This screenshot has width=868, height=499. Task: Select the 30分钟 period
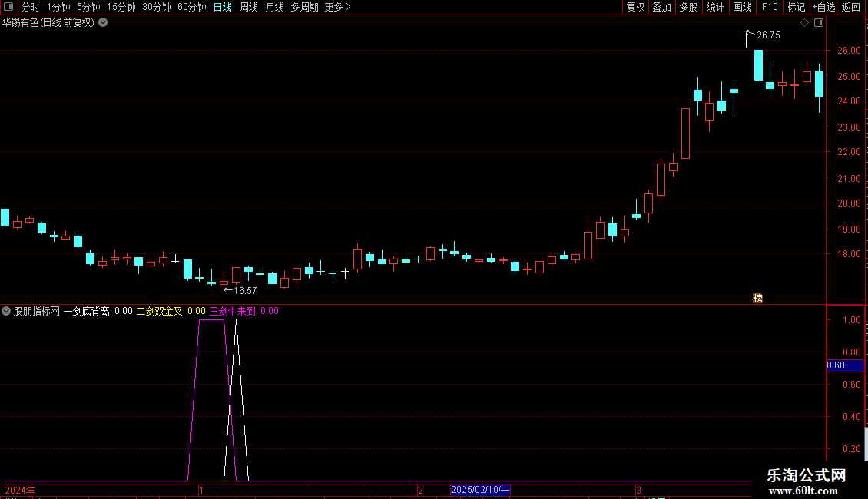point(156,7)
